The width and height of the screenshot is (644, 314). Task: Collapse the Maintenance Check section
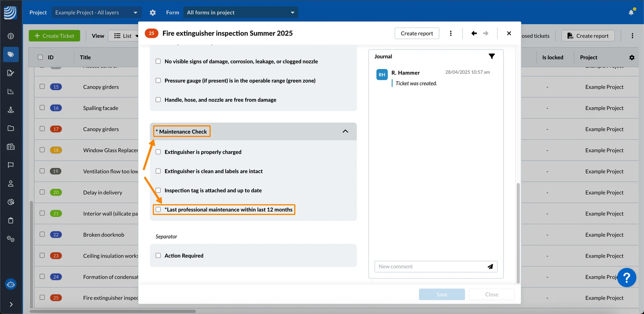[x=345, y=131]
